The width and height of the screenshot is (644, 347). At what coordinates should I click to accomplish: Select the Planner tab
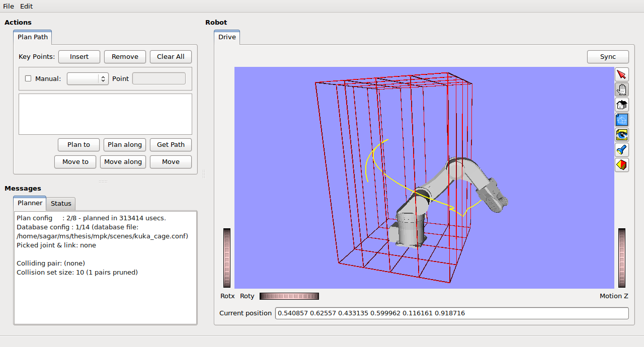coord(30,203)
